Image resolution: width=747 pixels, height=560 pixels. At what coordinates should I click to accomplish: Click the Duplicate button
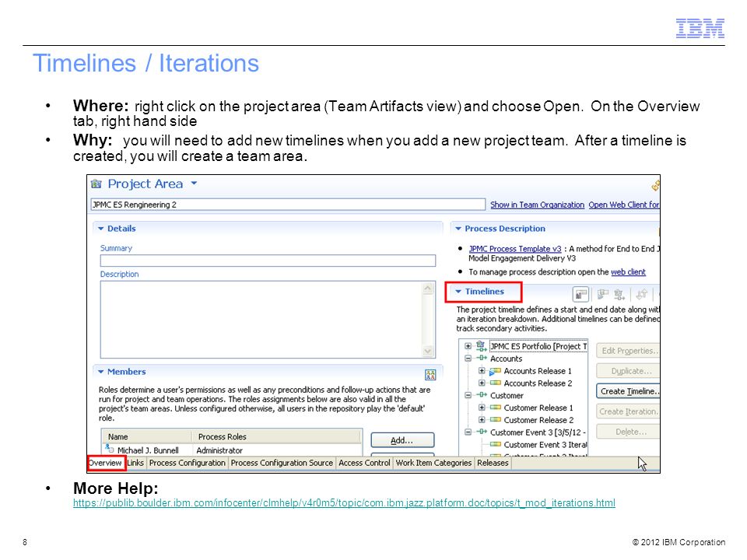[628, 371]
